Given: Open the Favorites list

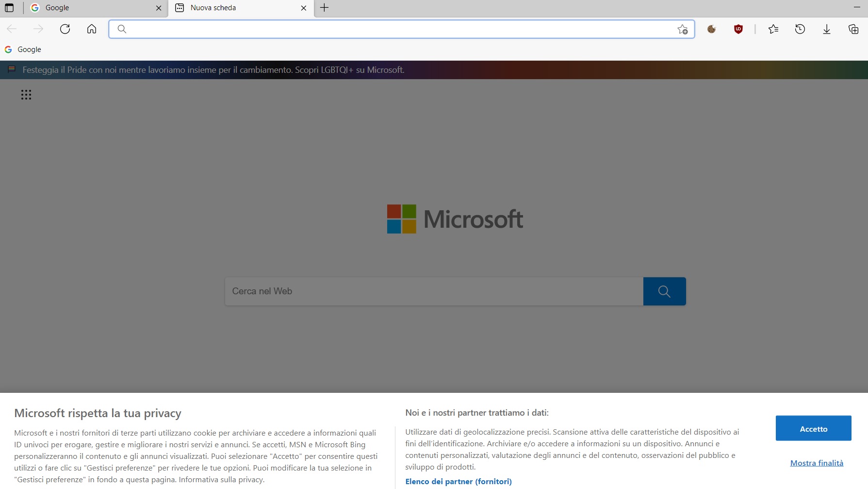Looking at the screenshot, I should tap(773, 29).
